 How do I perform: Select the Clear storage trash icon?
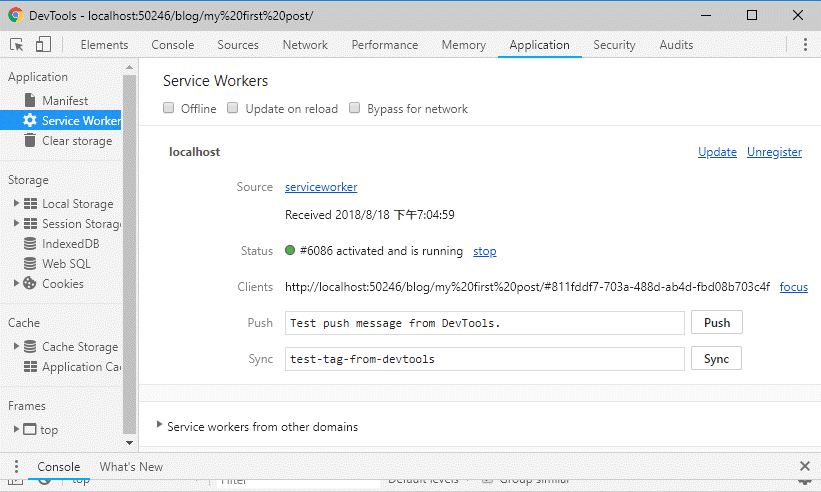[30, 141]
